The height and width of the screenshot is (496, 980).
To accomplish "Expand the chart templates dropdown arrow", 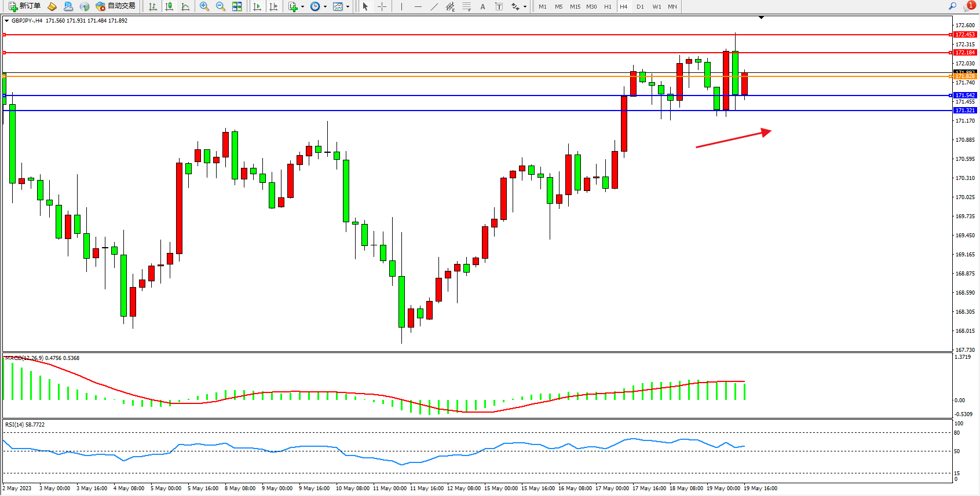I will [348, 7].
